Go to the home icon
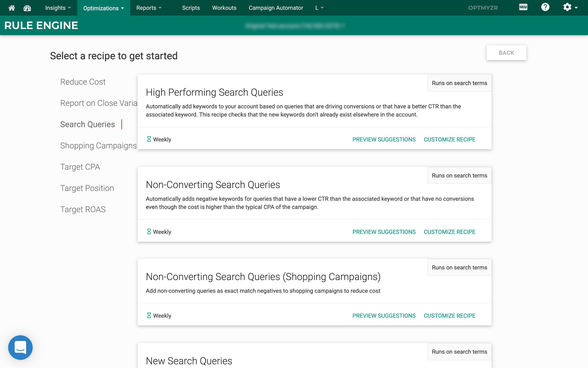Viewport: 588px width, 368px height. point(12,8)
